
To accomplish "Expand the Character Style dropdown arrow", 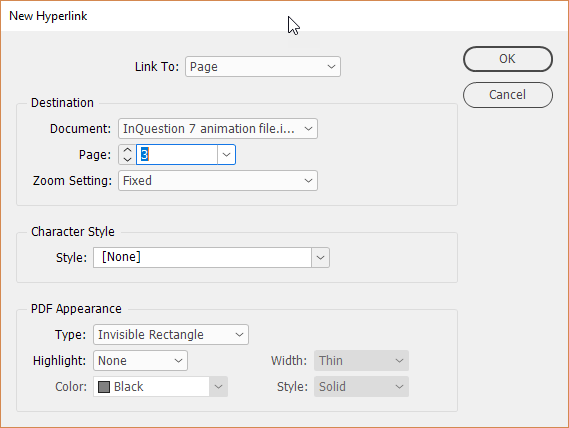I will click(x=320, y=257).
